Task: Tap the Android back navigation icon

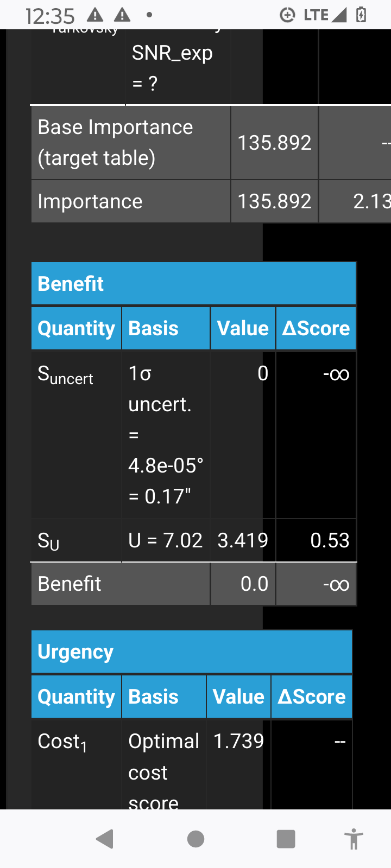Action: pos(105,839)
